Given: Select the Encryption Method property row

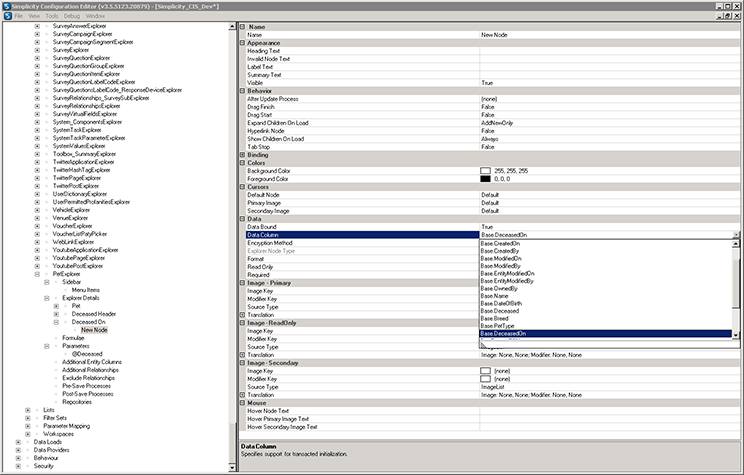Looking at the screenshot, I should [x=363, y=243].
